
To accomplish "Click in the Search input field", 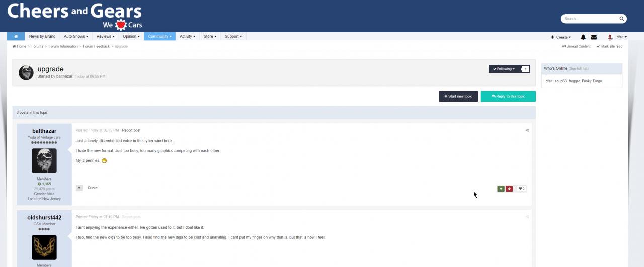I will (590, 19).
